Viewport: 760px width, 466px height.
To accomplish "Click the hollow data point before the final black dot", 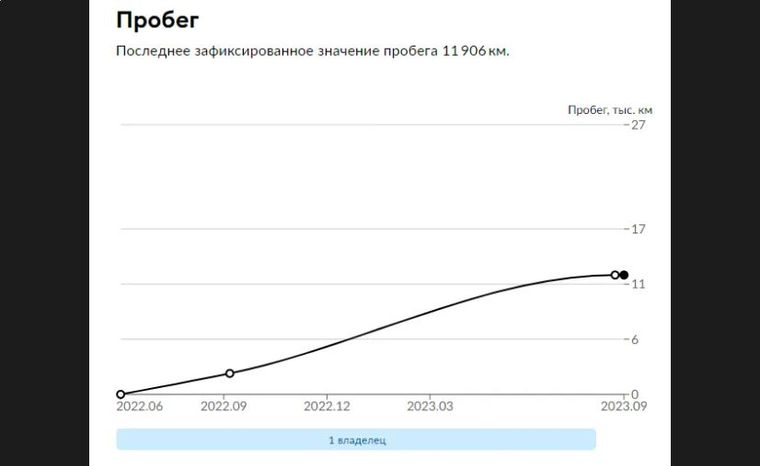I will tap(615, 275).
